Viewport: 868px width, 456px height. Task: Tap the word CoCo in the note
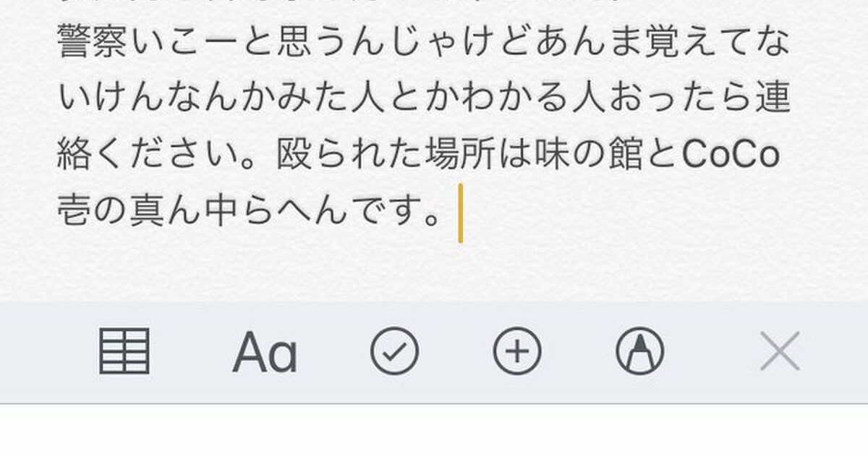(x=731, y=154)
